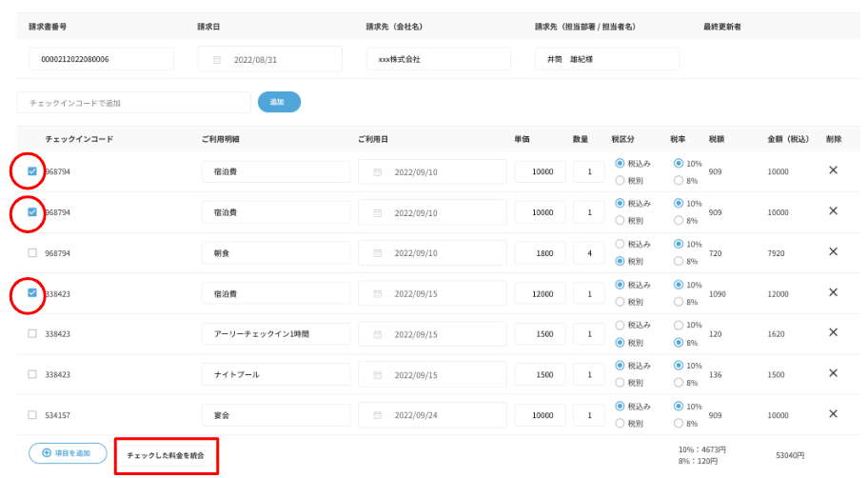Uncheck the 12000 宿泊費 row checkbox

(x=32, y=293)
